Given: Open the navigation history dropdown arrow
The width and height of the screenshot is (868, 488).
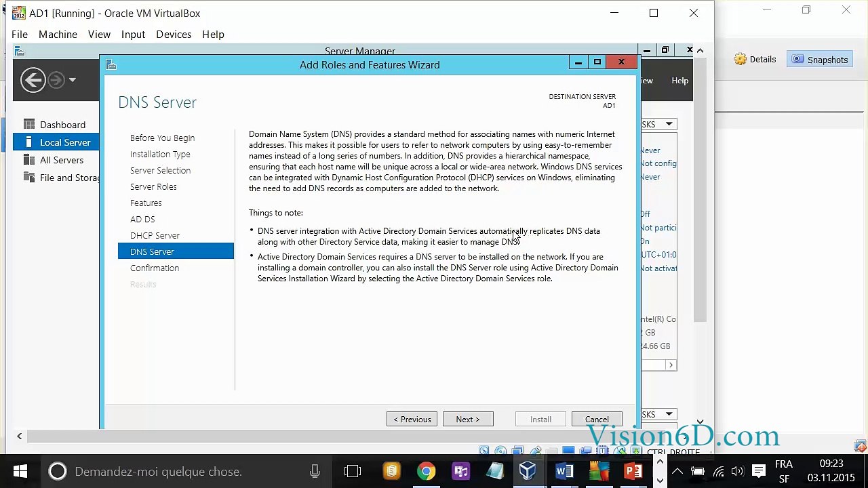Looking at the screenshot, I should click(73, 80).
